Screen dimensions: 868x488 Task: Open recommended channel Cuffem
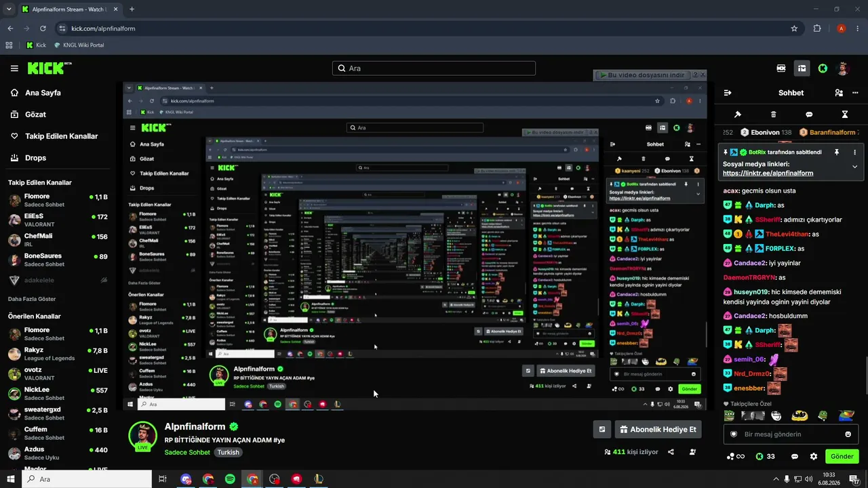coord(57,432)
